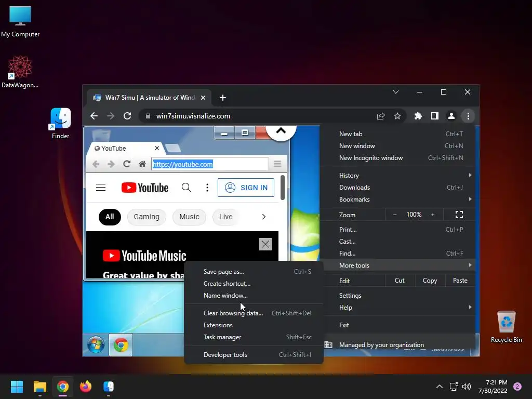Close the Win7 Simu tab
Screen dimensions: 532x399
[x=203, y=98]
